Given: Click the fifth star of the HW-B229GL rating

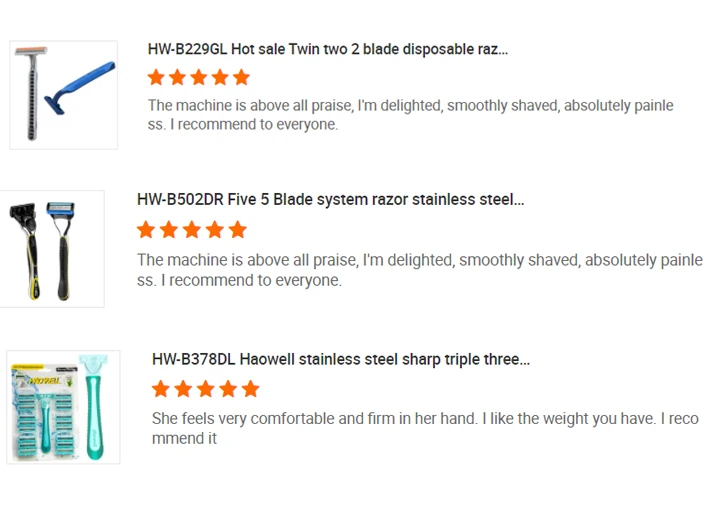Looking at the screenshot, I should point(241,78).
